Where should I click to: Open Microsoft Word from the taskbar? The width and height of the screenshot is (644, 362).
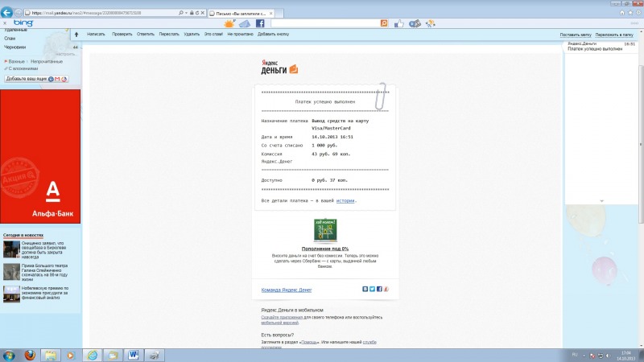[x=132, y=354]
